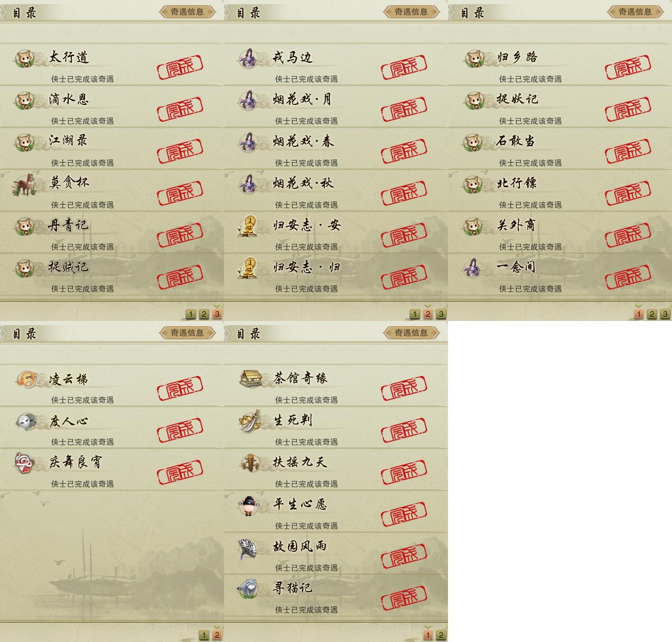Viewport: 672px width, 642px height.
Task: Click the horse icon beside 莫贪杯
Action: [24, 184]
